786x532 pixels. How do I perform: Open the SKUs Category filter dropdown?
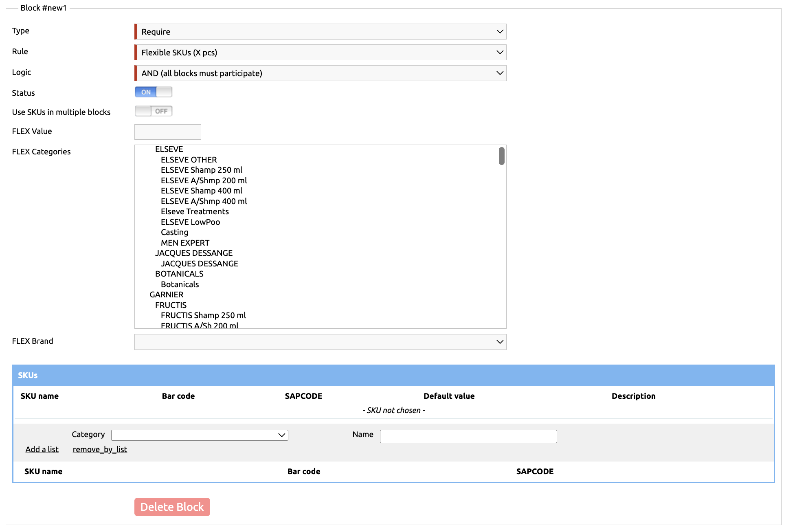200,435
